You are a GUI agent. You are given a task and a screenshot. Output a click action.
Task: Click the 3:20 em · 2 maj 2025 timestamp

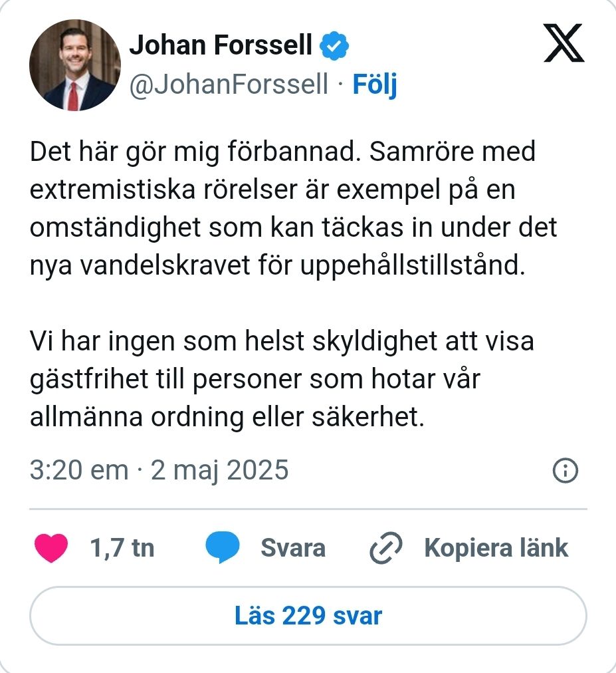pos(159,471)
